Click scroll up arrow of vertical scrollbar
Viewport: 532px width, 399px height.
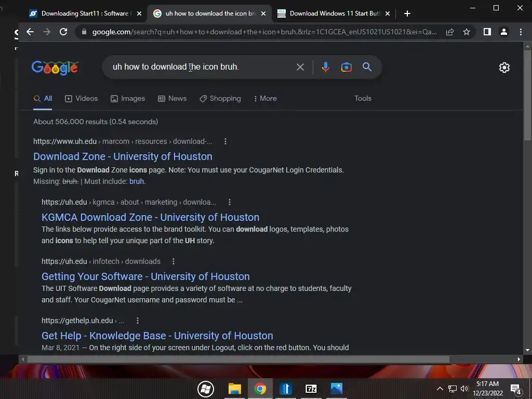coord(527,46)
